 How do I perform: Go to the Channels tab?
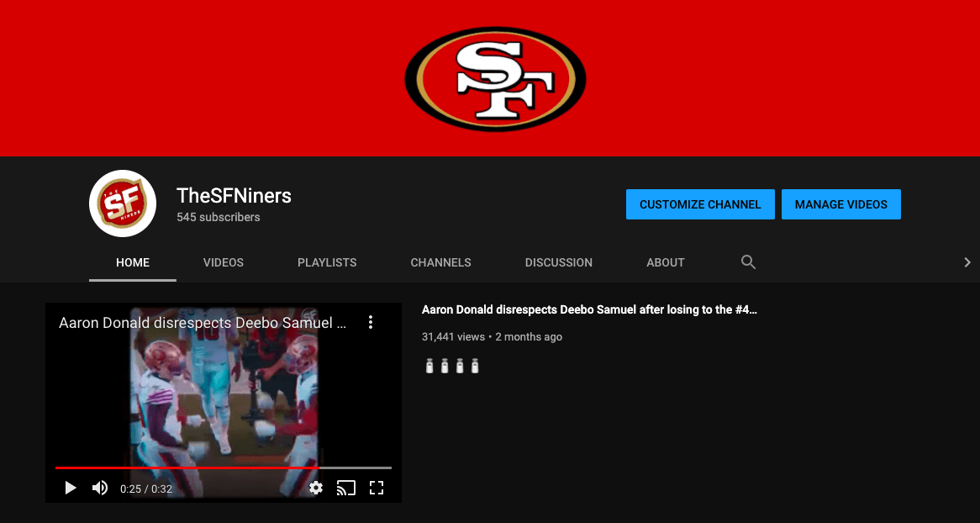[x=440, y=262]
